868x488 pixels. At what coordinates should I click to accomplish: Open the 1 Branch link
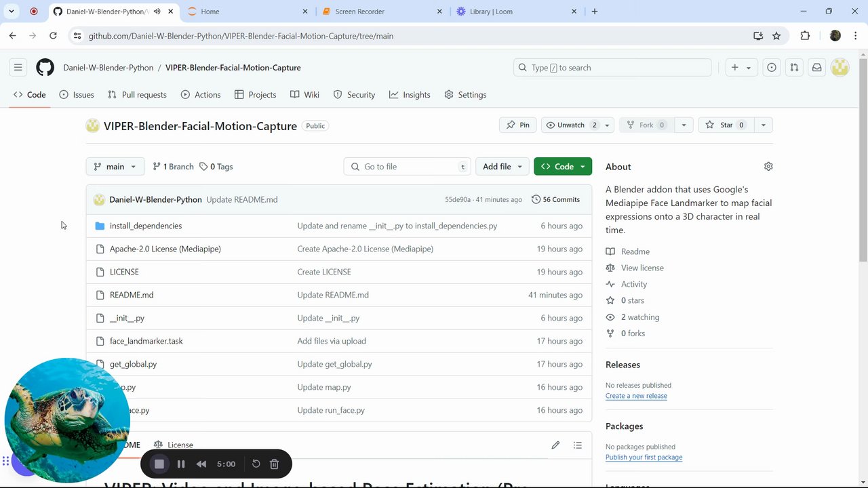[x=173, y=166]
